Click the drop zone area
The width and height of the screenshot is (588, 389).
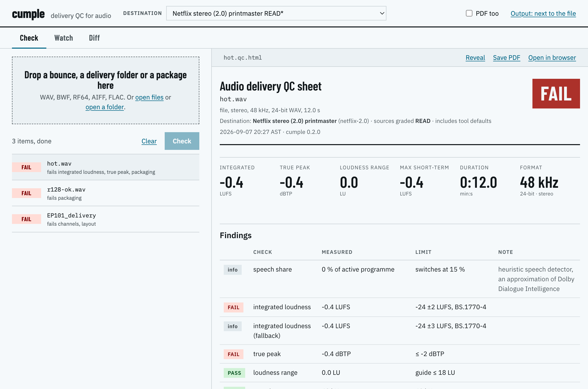pyautogui.click(x=106, y=90)
